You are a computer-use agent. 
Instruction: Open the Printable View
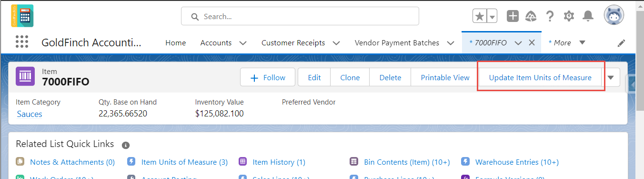click(445, 77)
